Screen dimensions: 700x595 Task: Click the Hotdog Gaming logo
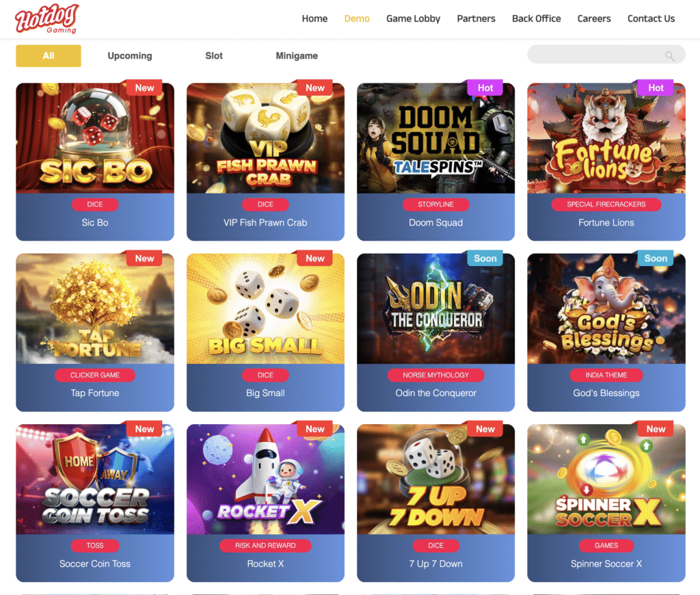click(x=47, y=18)
